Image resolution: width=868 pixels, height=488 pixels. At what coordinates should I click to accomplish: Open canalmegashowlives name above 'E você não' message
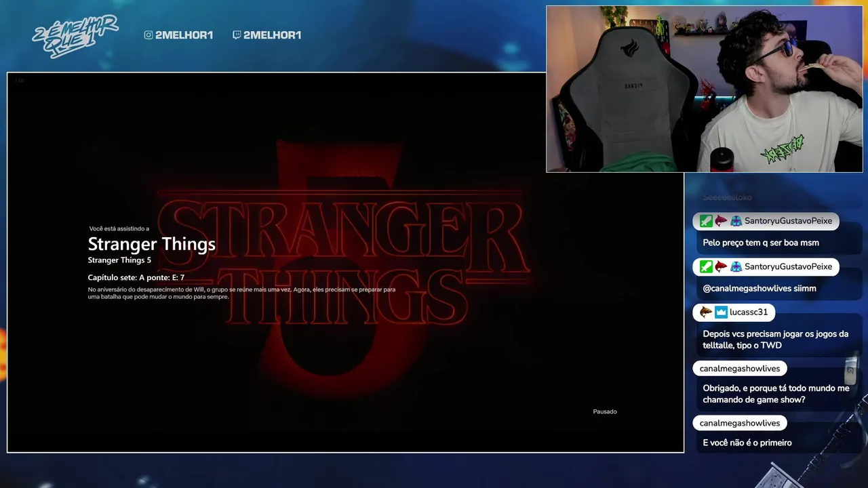pos(740,423)
